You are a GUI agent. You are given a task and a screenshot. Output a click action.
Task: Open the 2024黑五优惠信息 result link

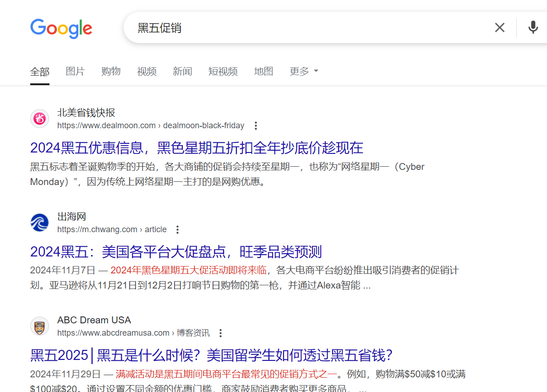click(197, 148)
